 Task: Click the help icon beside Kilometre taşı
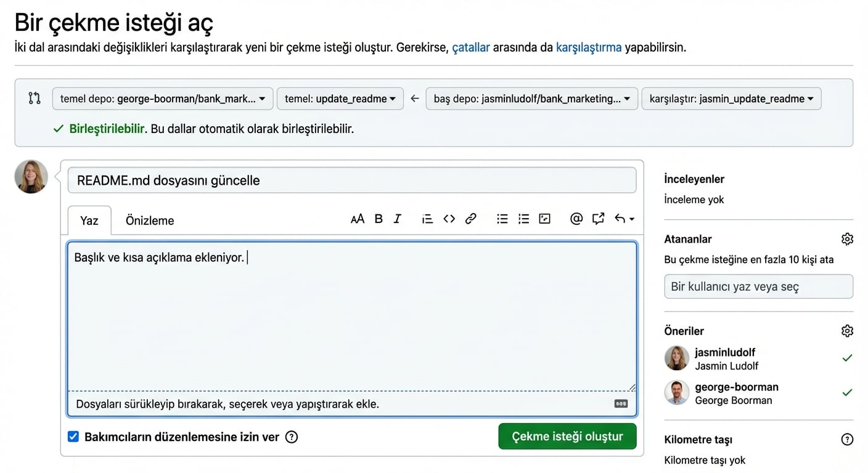(847, 440)
